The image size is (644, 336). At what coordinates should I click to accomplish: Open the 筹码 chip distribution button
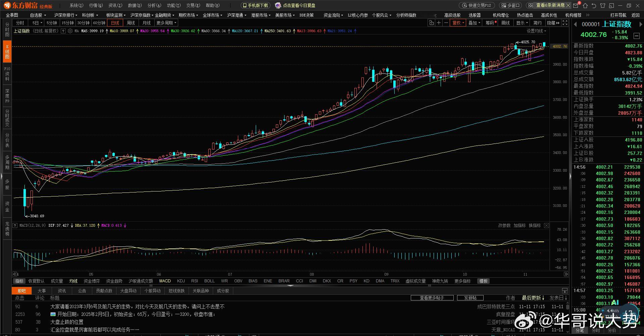490,23
